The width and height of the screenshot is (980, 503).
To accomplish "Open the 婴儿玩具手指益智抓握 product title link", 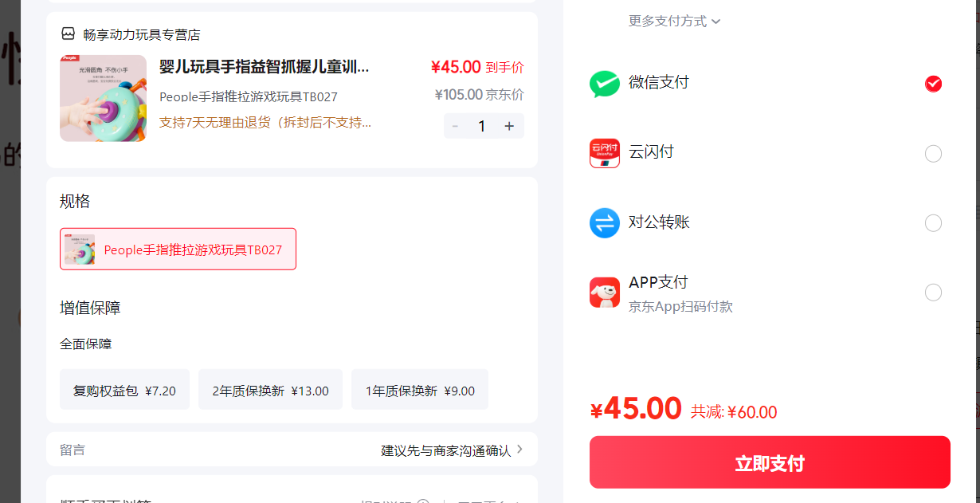I will 265,66.
